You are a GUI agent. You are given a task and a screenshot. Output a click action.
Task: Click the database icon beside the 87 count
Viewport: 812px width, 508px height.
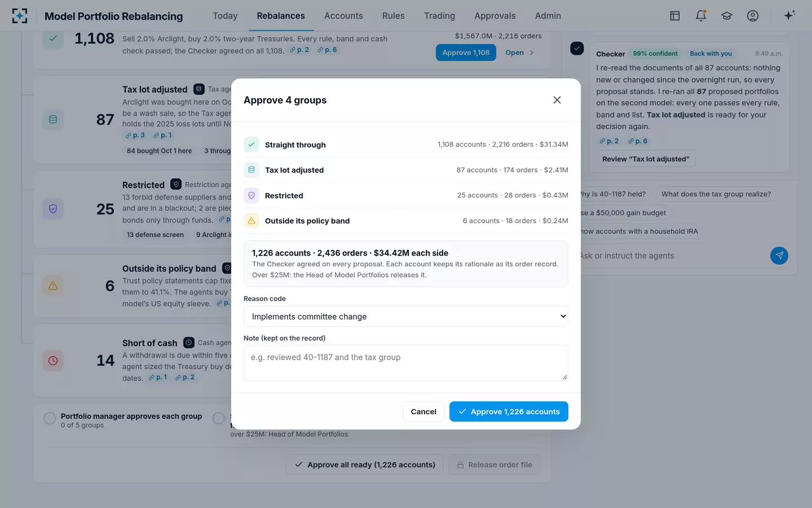53,120
